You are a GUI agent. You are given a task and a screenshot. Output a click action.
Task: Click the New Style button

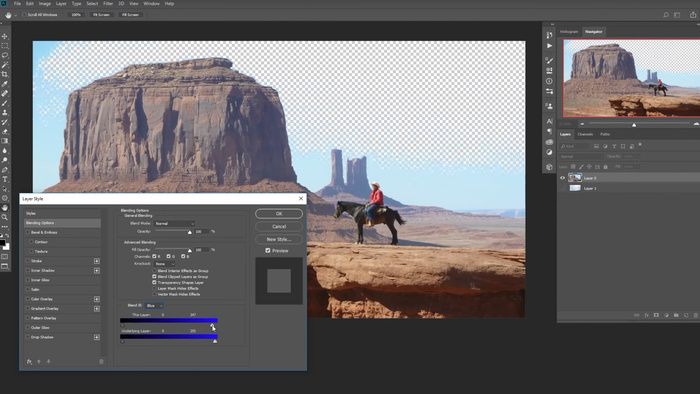click(279, 239)
